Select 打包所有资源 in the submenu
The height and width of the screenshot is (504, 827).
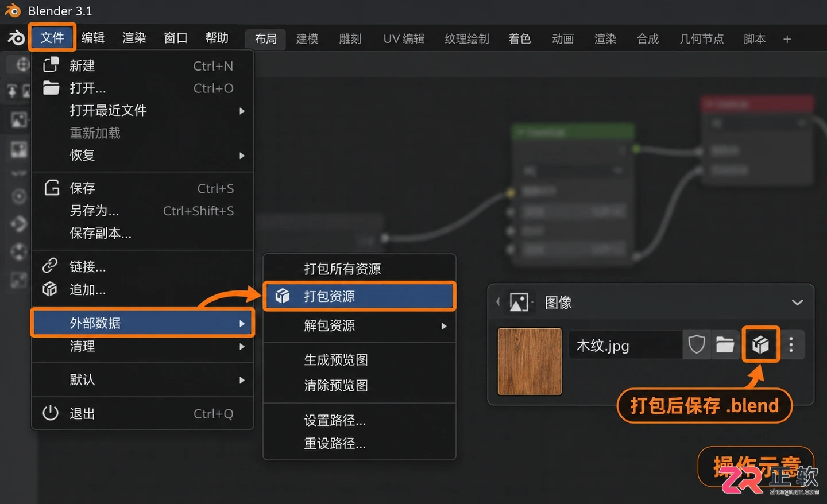tap(359, 269)
